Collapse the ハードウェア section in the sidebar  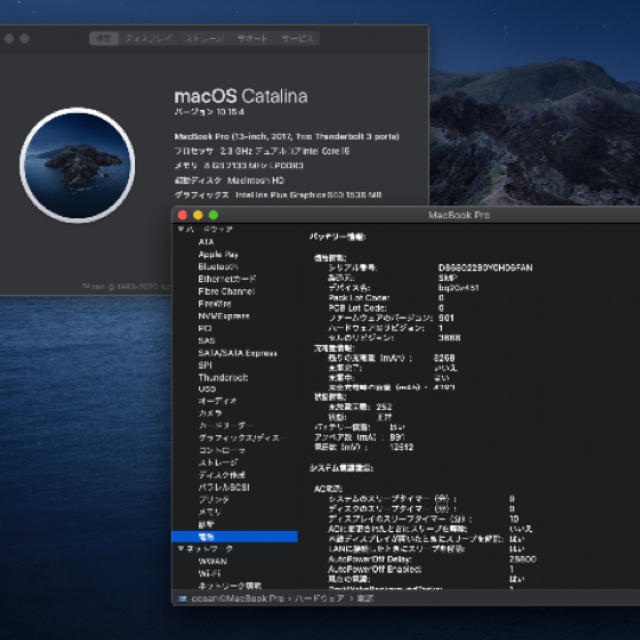click(181, 229)
